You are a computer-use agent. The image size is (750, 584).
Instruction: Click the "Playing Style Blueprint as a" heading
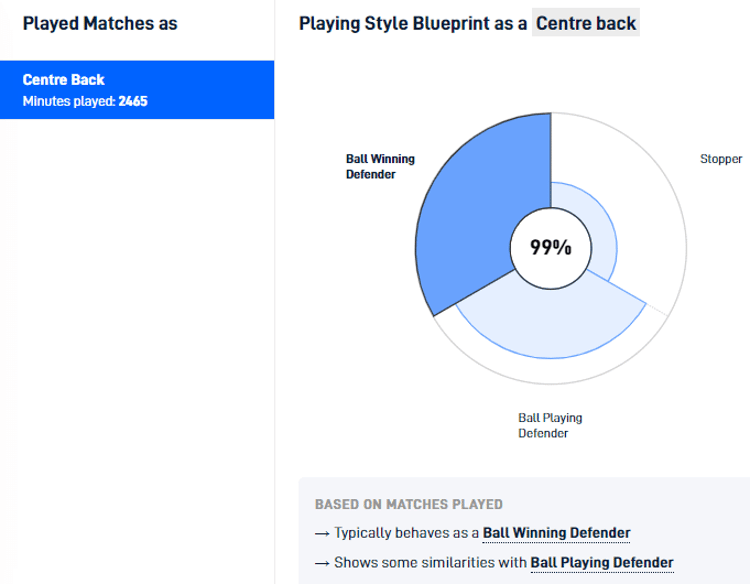[x=412, y=23]
